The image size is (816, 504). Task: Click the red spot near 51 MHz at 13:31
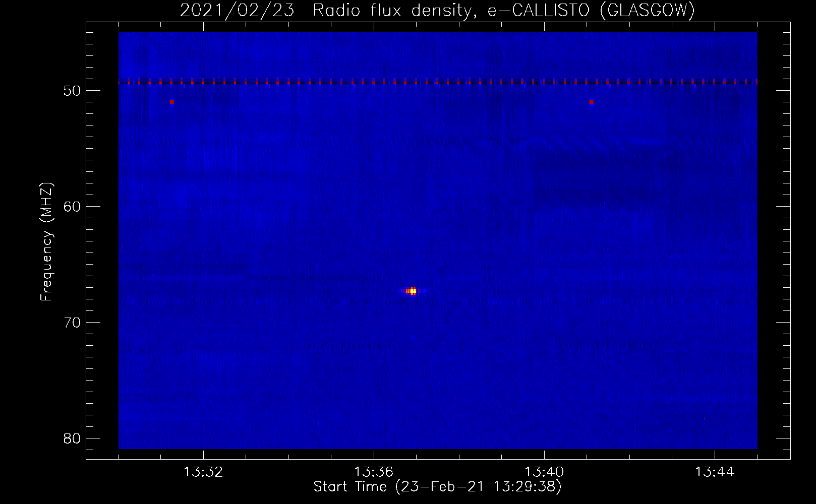click(x=172, y=102)
